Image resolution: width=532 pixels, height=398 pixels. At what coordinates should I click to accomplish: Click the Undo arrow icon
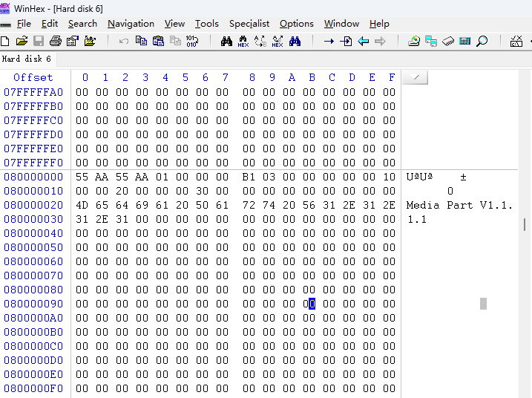(x=124, y=42)
